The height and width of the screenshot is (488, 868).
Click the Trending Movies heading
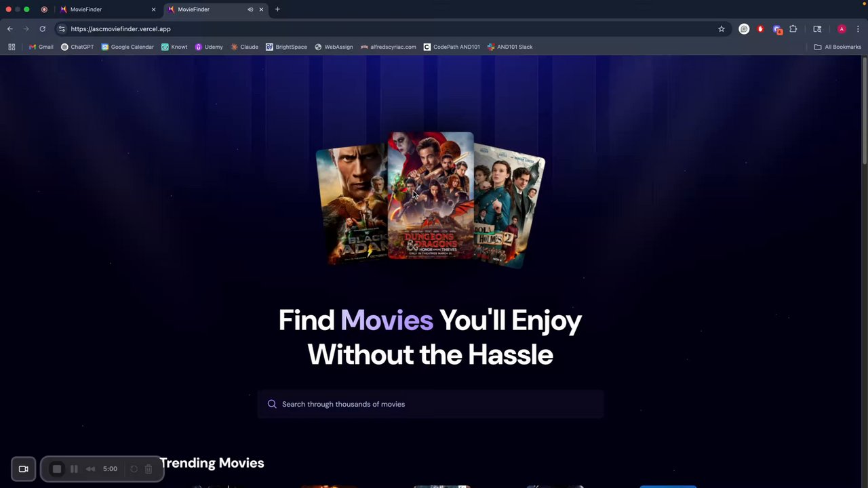(x=212, y=463)
